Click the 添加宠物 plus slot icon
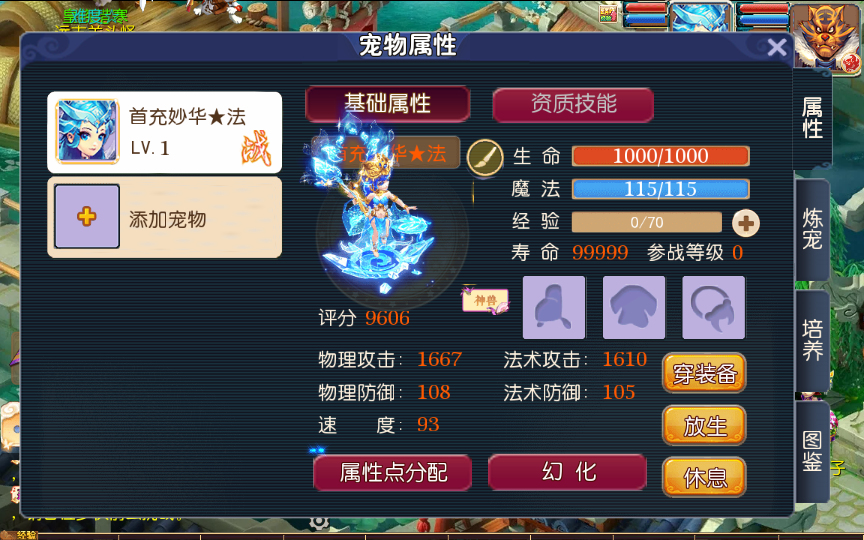The width and height of the screenshot is (864, 540). click(87, 217)
